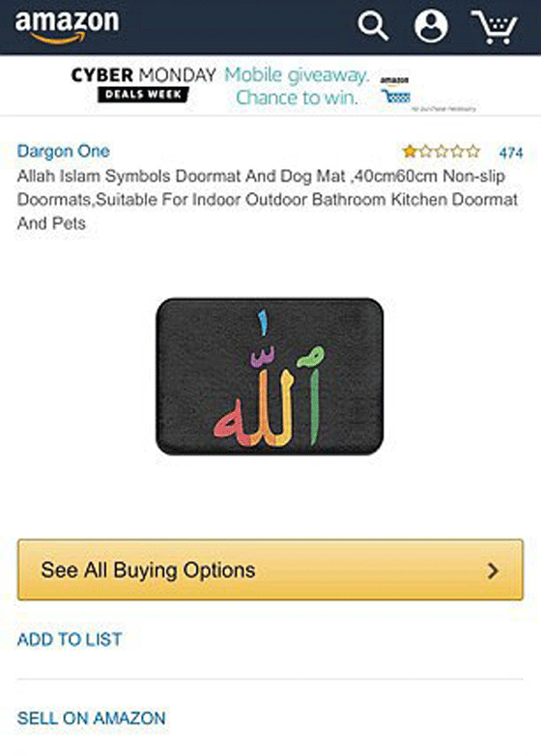Click the chevron on See All Buying Options
541x756 pixels.
pyautogui.click(x=493, y=571)
